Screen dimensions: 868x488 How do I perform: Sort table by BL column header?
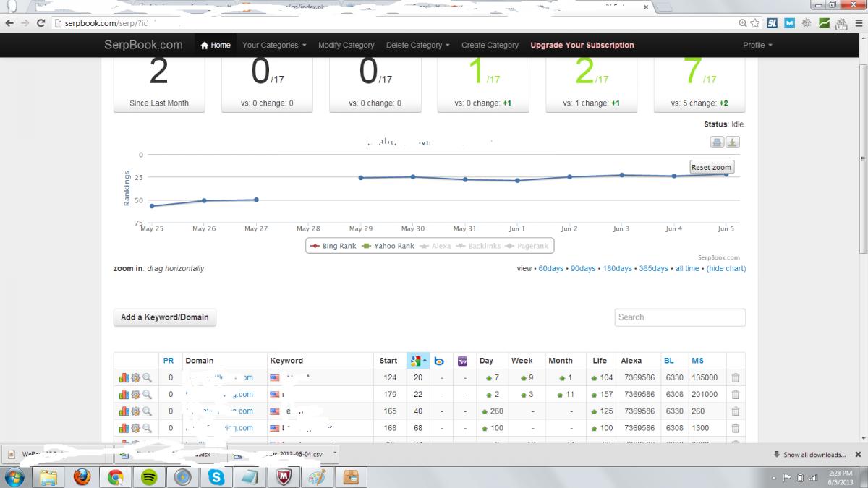(668, 361)
